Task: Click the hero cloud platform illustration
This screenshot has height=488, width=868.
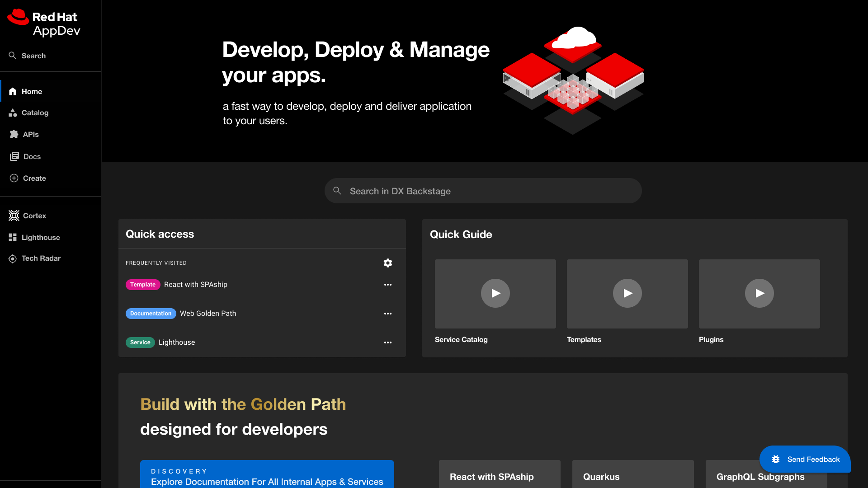Action: (x=573, y=80)
